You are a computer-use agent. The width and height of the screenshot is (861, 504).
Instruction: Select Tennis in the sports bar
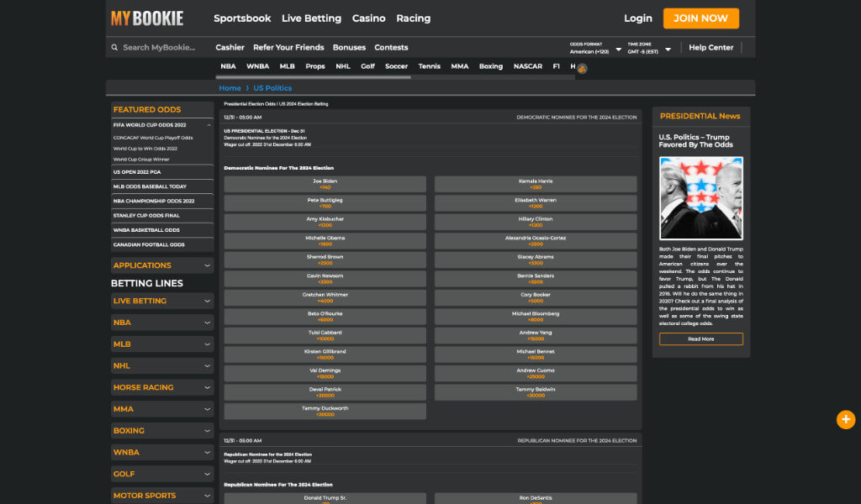click(x=430, y=66)
